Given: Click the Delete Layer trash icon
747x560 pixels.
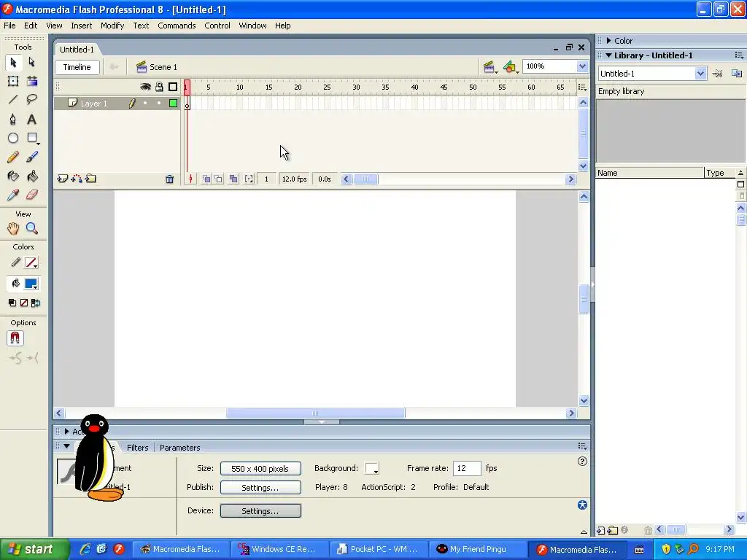Looking at the screenshot, I should point(169,179).
